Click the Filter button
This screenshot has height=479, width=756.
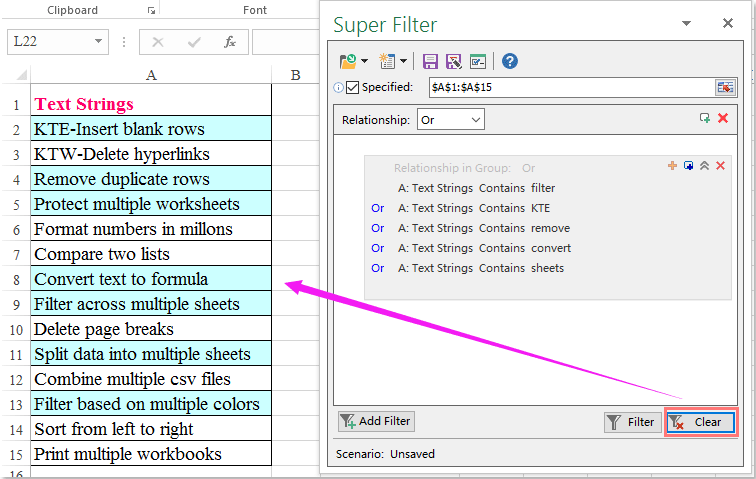632,422
